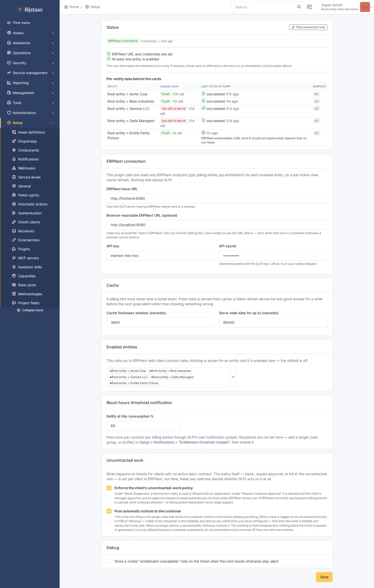Expand the Administration menu
Screen dimensions: 374x588
click(30, 113)
